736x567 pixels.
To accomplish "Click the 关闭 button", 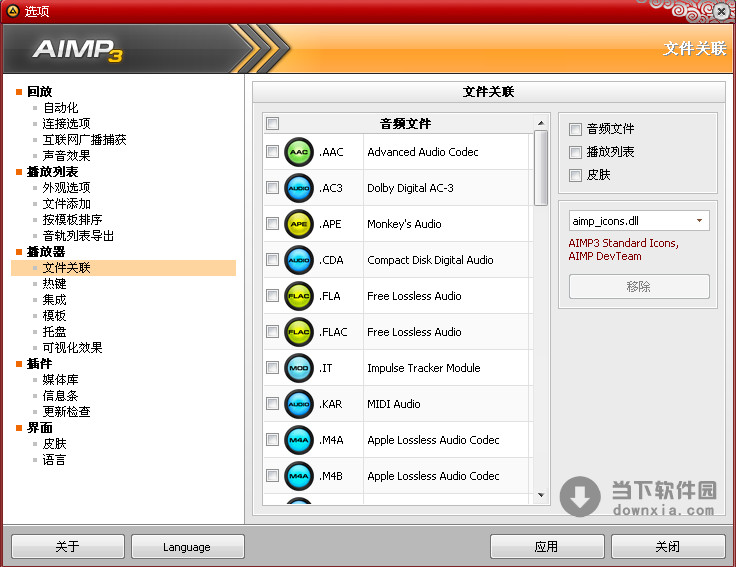I will 668,546.
